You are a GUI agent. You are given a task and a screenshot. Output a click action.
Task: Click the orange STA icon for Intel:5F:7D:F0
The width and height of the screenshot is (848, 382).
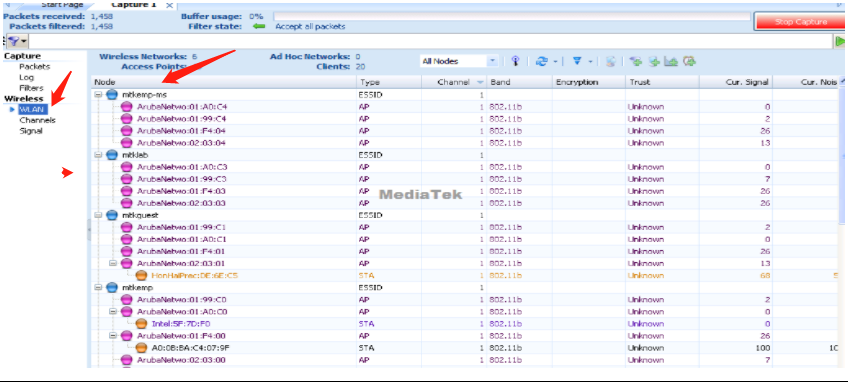[141, 324]
